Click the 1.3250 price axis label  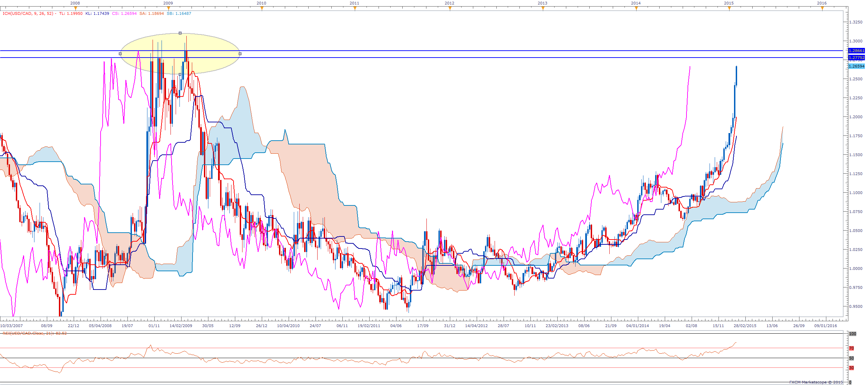point(856,22)
